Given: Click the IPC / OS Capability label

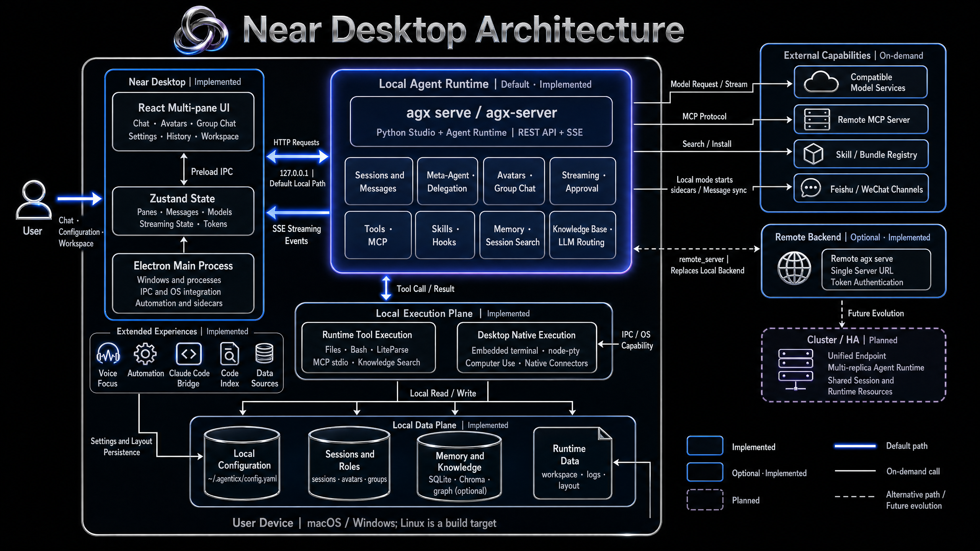Looking at the screenshot, I should coord(637,340).
